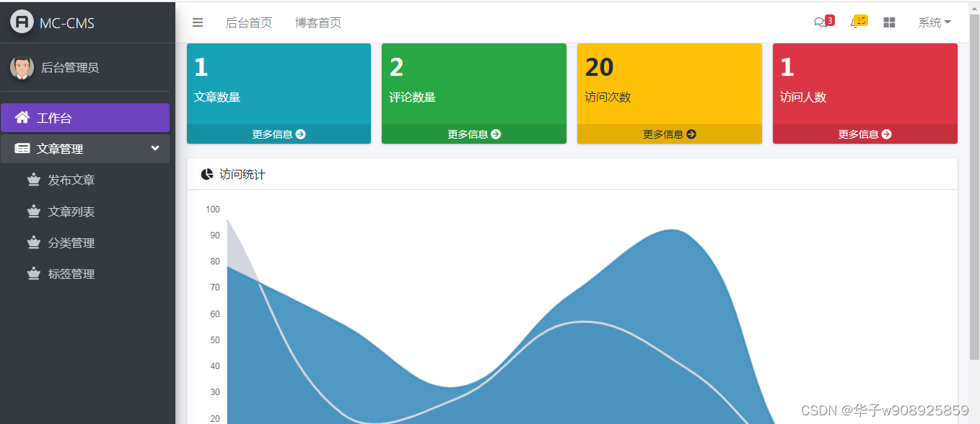This screenshot has width=980, height=424.
Task: Toggle the sidebar with hamburger icon
Action: (x=198, y=23)
